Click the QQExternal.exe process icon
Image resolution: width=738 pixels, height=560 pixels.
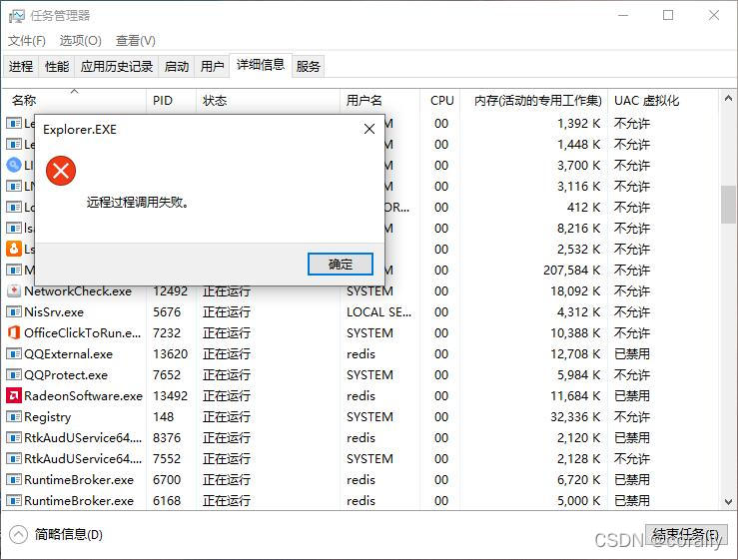point(14,353)
